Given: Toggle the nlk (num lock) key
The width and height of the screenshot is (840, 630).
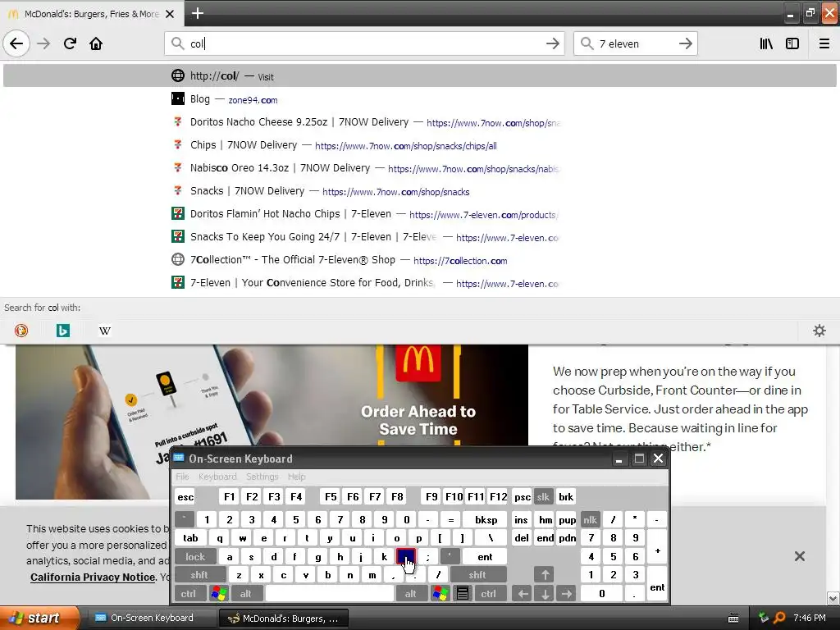Looking at the screenshot, I should (590, 519).
